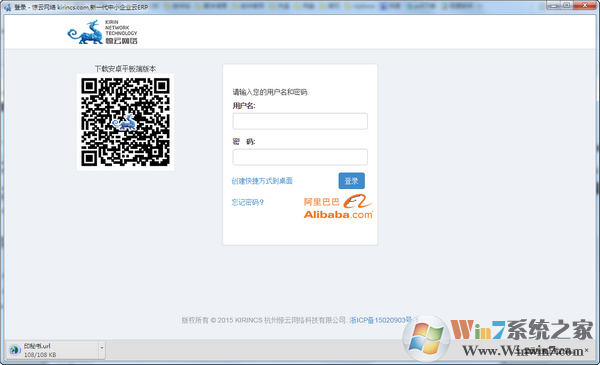Screen dimensions: 600x365
Task: Open the 忘记密码? forgot password link
Action: pos(248,202)
